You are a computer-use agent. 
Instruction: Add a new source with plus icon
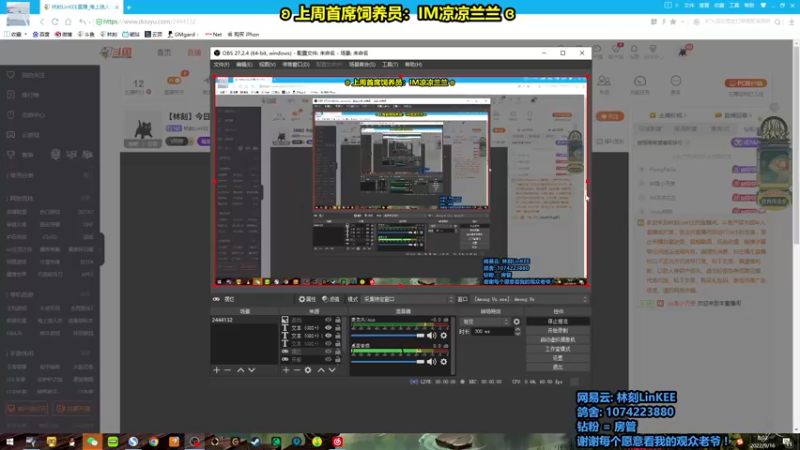point(286,370)
